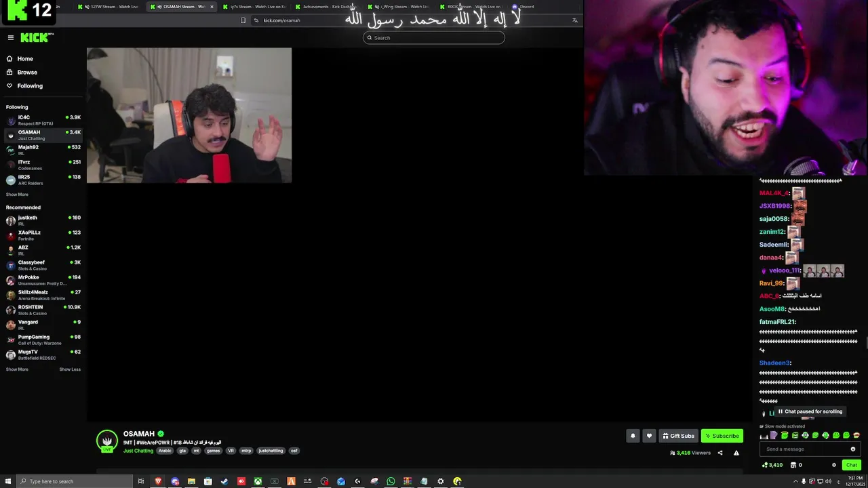Click the bookmark icon in address bar
This screenshot has width=868, height=488.
pos(243,20)
